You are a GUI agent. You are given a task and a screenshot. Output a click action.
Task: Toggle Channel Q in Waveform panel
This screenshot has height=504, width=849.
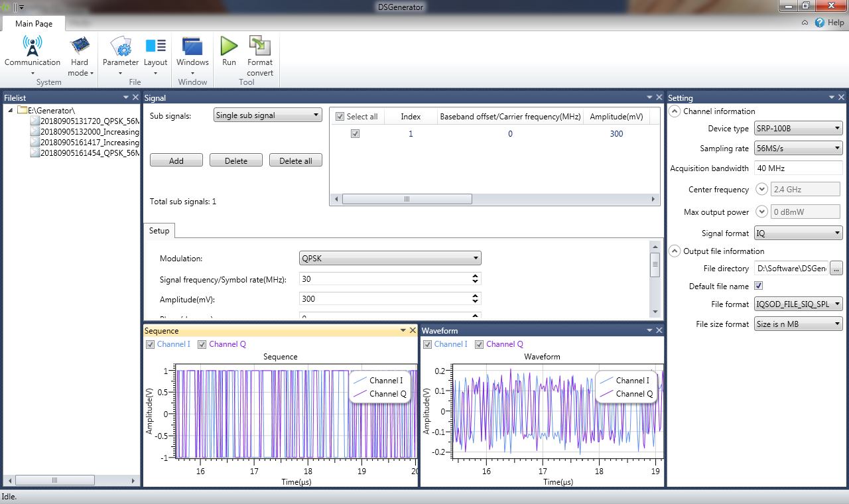[480, 344]
